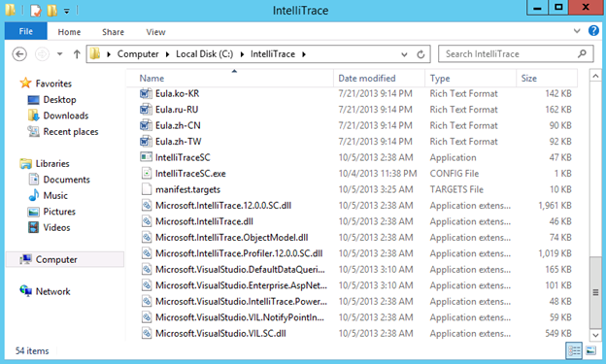Select Computer in the navigation pane

[65, 259]
